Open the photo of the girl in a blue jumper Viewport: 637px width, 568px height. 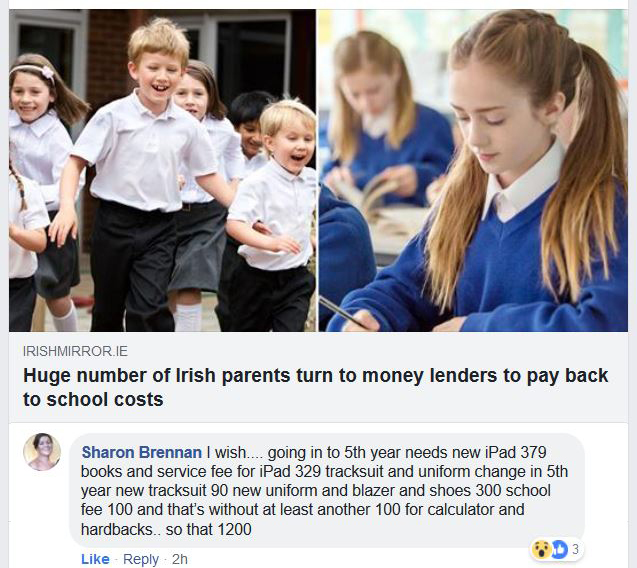(473, 171)
